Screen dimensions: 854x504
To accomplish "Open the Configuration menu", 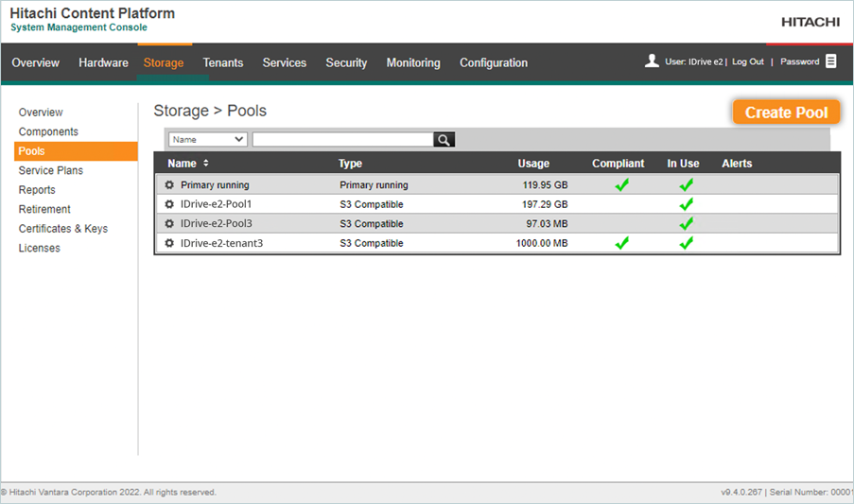I will tap(493, 62).
